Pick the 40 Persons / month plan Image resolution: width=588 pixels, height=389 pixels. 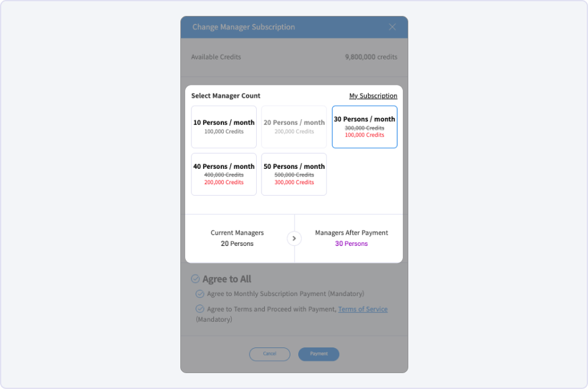pyautogui.click(x=224, y=174)
